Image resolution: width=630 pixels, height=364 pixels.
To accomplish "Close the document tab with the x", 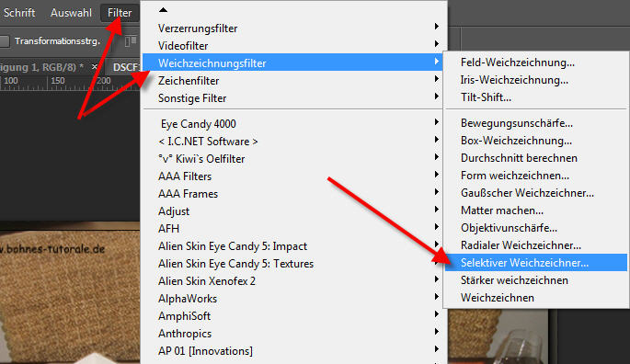I will click(95, 67).
